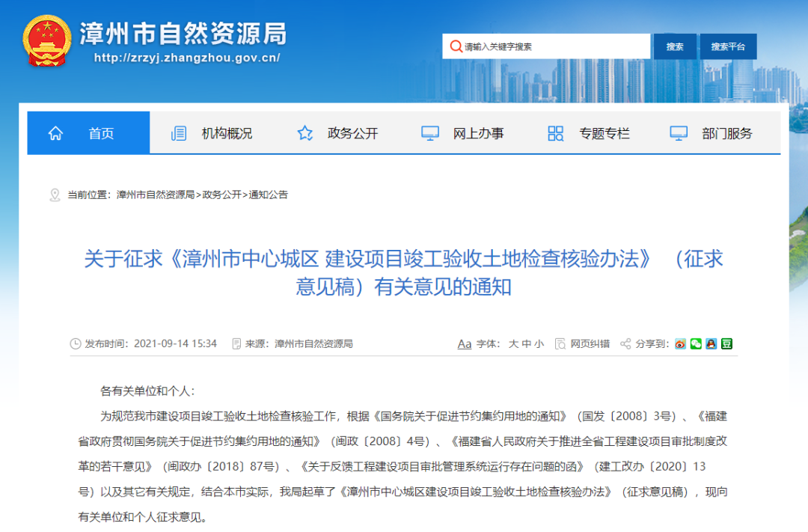Focus the keyword search input field

pos(554,46)
